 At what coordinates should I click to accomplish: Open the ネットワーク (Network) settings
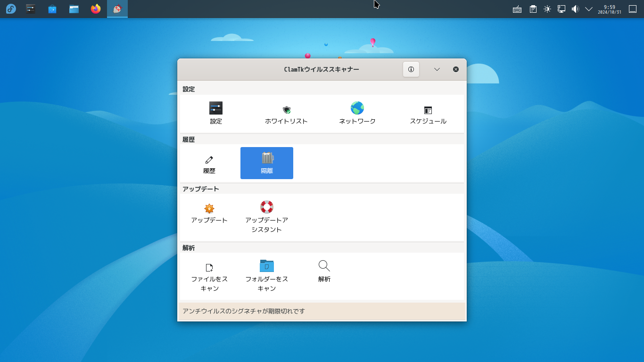[357, 113]
